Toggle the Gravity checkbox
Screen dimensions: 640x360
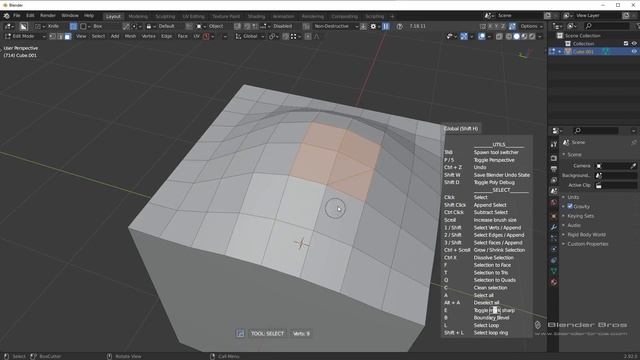click(x=570, y=206)
